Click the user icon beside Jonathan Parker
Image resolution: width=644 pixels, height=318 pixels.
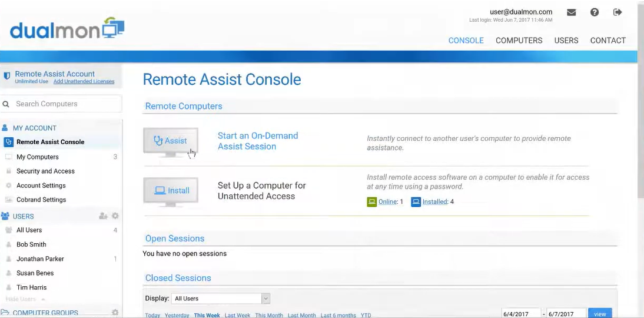pyautogui.click(x=9, y=259)
